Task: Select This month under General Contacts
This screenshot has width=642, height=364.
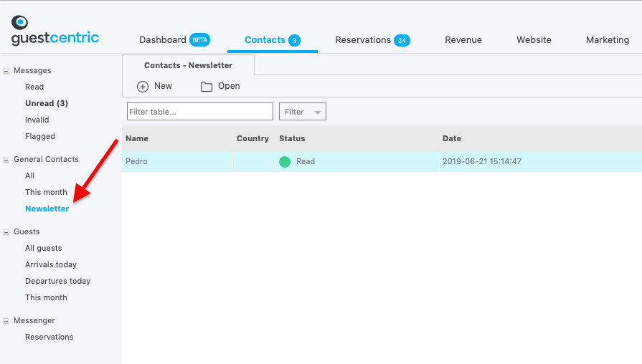Action: [46, 192]
